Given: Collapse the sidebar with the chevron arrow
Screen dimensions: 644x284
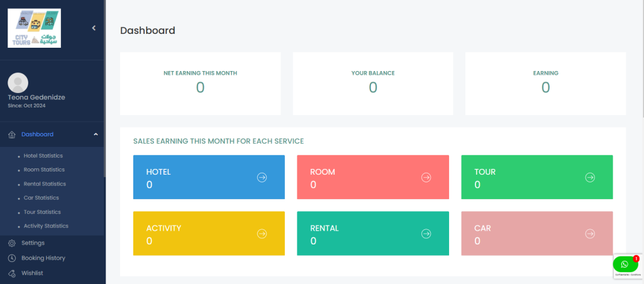Looking at the screenshot, I should point(94,28).
